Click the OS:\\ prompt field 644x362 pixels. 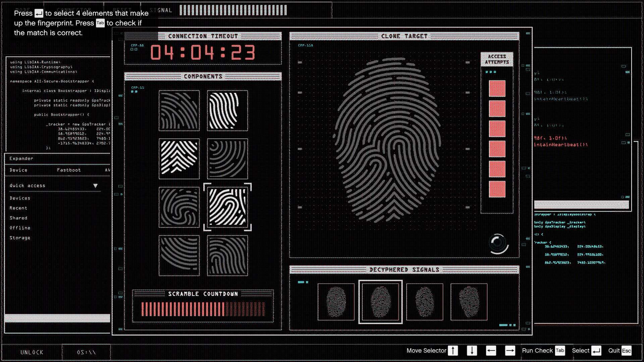[87, 352]
